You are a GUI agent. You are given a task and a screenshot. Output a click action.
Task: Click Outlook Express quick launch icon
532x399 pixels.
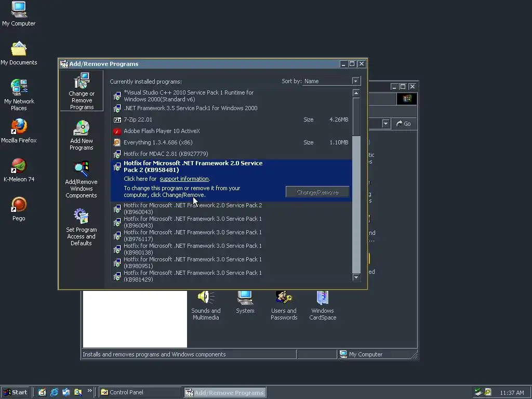[66, 392]
